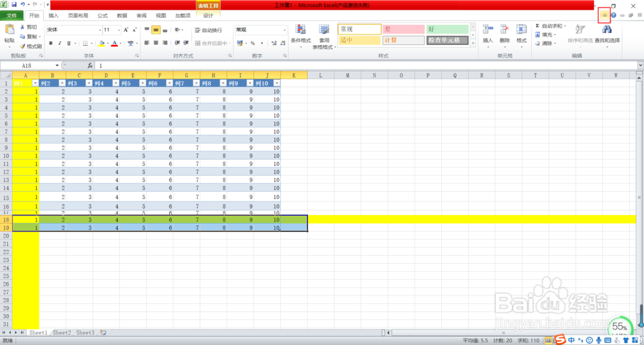Viewport: 644px width, 345px height.
Task: Apply the red font color A
Action: 115,43
